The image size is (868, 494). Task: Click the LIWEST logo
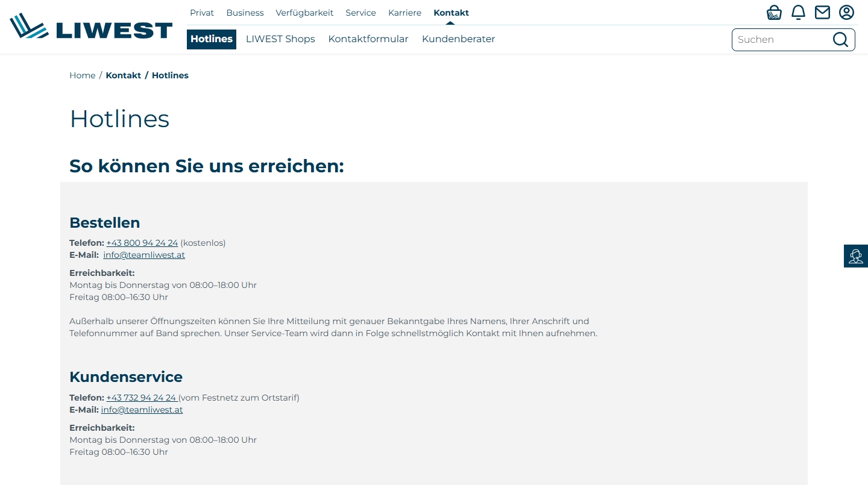[x=90, y=27]
